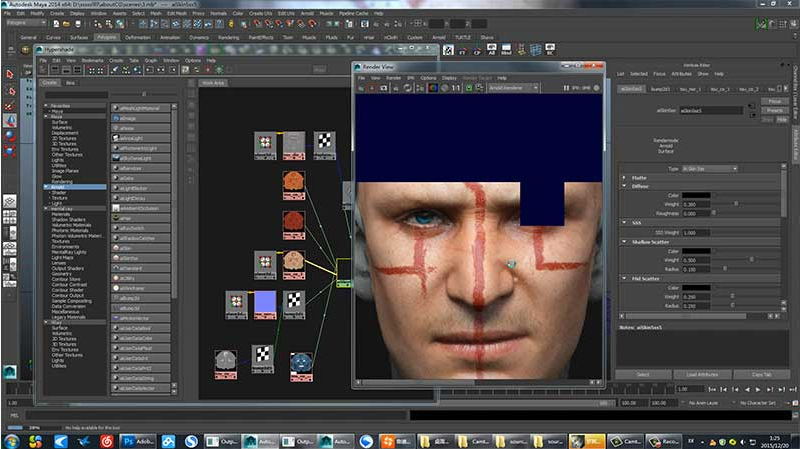Click the Render View 1:1 real size icon
Screen dimensions: 800x449
pyautogui.click(x=456, y=88)
